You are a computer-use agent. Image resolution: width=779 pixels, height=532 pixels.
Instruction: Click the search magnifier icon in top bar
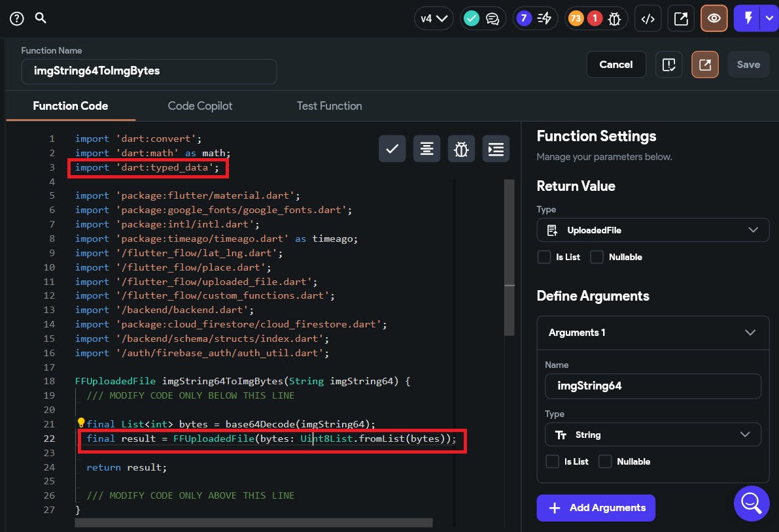pos(41,18)
